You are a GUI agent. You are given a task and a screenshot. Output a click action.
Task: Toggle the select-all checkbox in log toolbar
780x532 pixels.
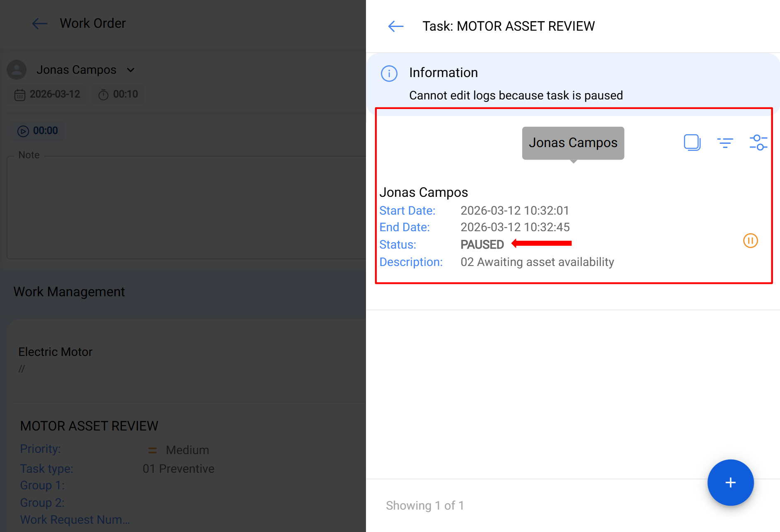coord(692,143)
